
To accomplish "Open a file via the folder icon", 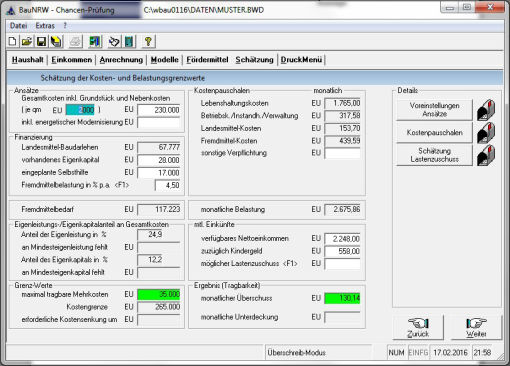I will [x=27, y=42].
